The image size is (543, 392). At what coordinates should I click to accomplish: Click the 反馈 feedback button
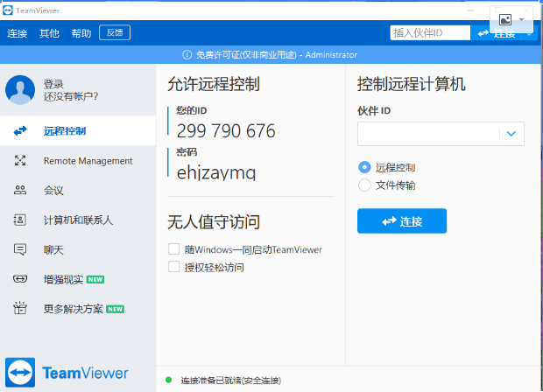[115, 32]
